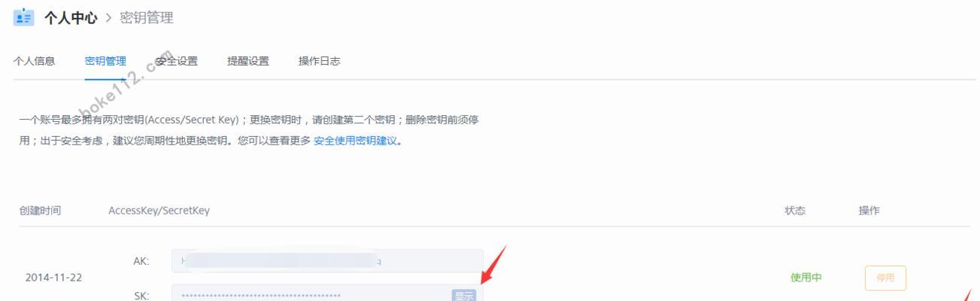Select the breadcrumb chevron after 个人中心

point(108,17)
